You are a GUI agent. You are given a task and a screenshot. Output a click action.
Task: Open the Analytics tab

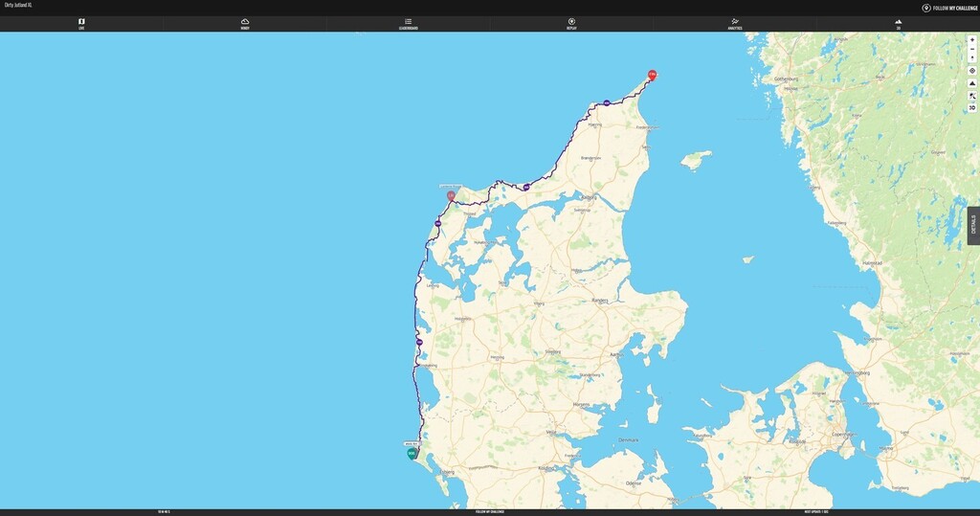[735, 24]
